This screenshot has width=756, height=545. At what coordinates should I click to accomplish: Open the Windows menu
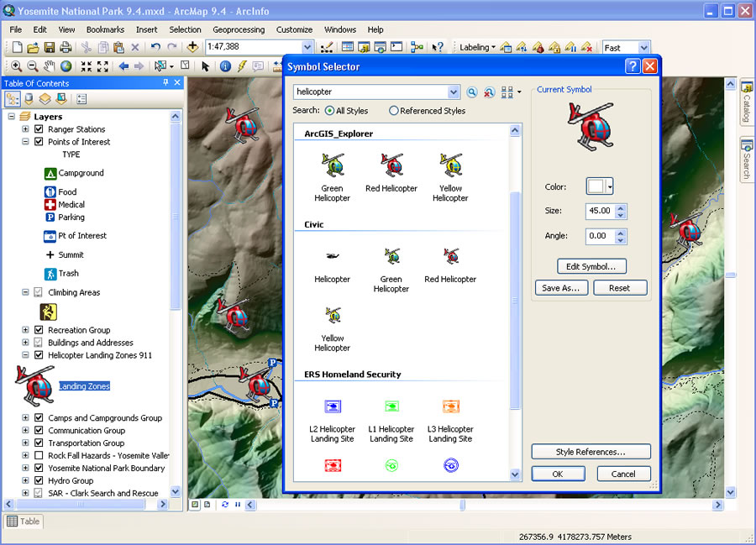pyautogui.click(x=340, y=29)
